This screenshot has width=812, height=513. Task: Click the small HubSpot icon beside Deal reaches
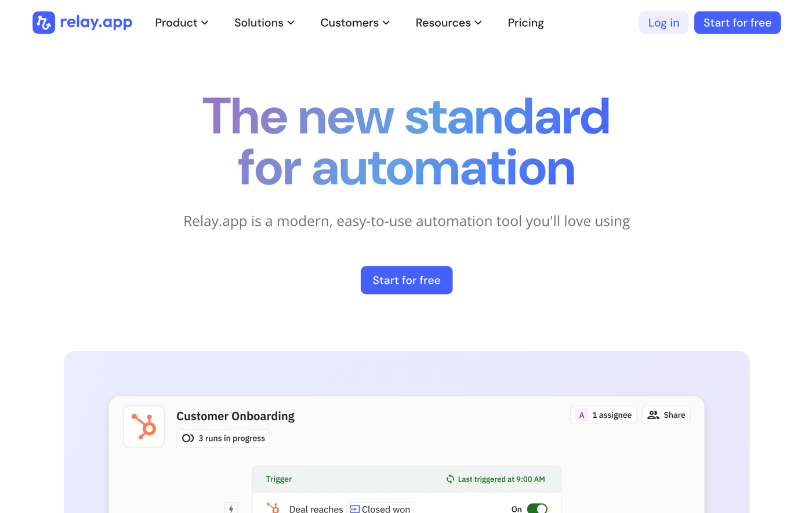click(x=273, y=508)
